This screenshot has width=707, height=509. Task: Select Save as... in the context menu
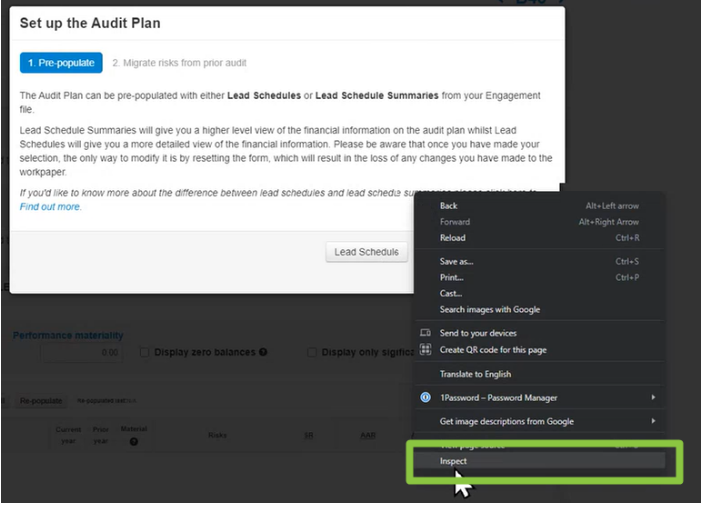point(457,262)
